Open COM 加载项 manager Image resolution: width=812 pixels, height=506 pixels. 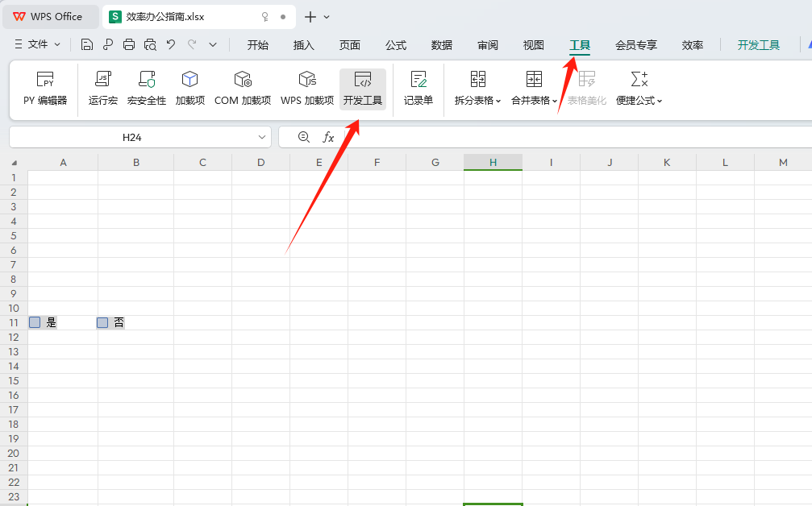(243, 89)
